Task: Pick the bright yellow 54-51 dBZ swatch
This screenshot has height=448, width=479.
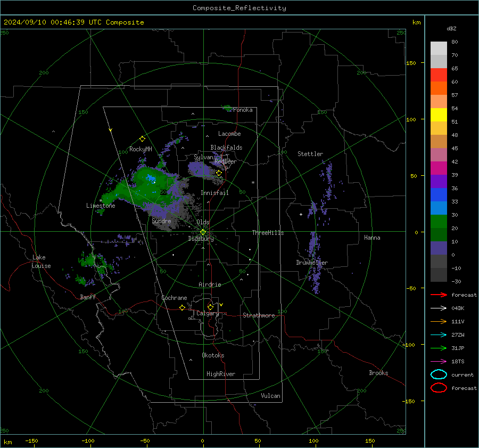Action: click(439, 115)
